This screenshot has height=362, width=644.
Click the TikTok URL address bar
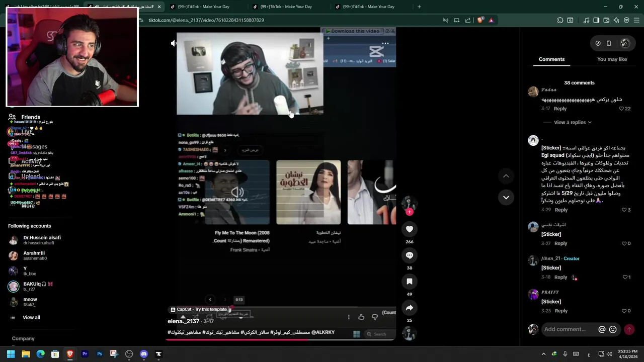point(206,20)
